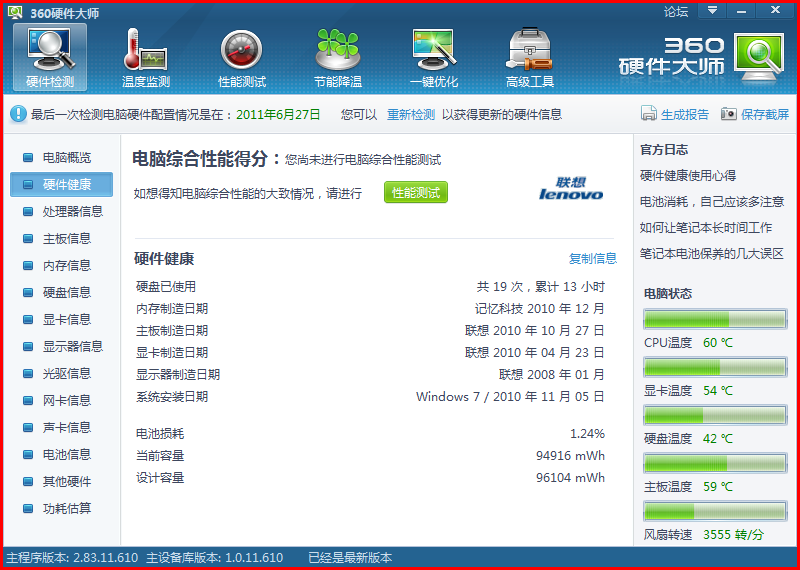Click the 360硬件大师 logo monitor icon

click(x=759, y=57)
